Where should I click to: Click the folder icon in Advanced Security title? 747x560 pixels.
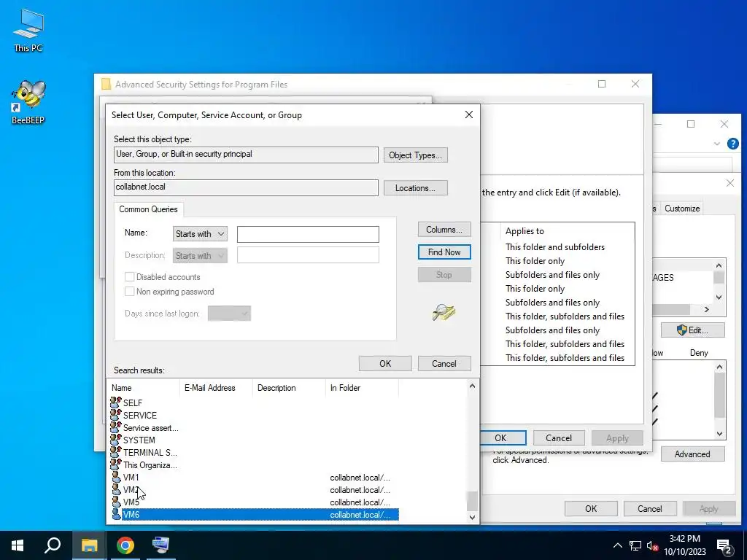(x=106, y=85)
